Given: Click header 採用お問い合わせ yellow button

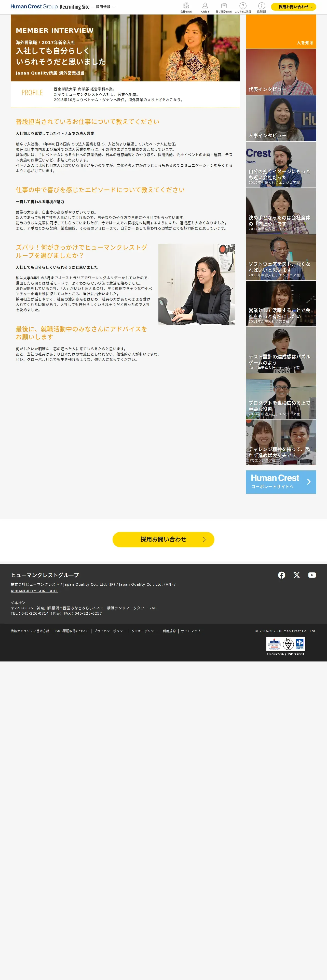Looking at the screenshot, I should pyautogui.click(x=293, y=7).
